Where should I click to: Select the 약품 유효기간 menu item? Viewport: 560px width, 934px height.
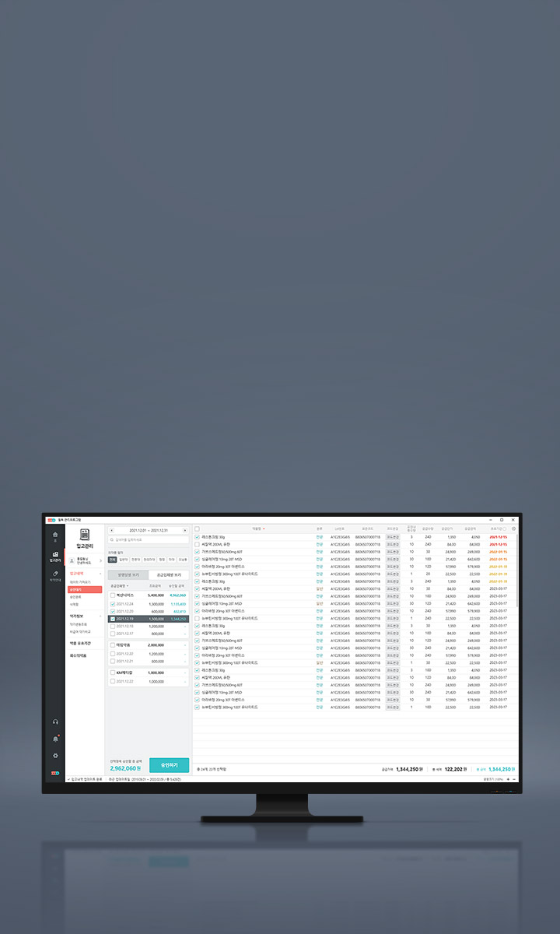tap(79, 643)
